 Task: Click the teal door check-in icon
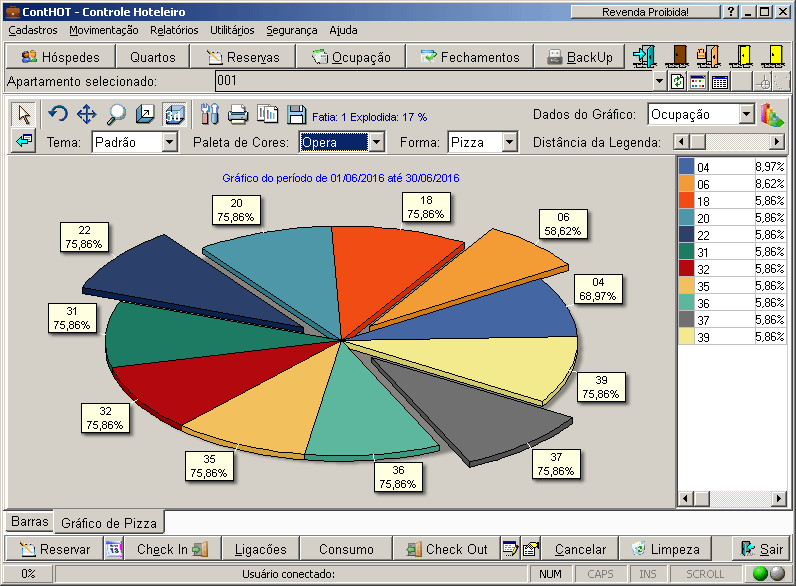click(x=645, y=56)
